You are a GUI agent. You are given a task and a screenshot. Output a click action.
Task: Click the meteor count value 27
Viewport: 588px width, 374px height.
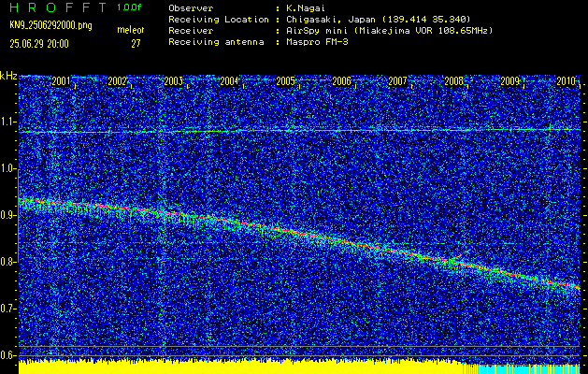click(x=136, y=44)
